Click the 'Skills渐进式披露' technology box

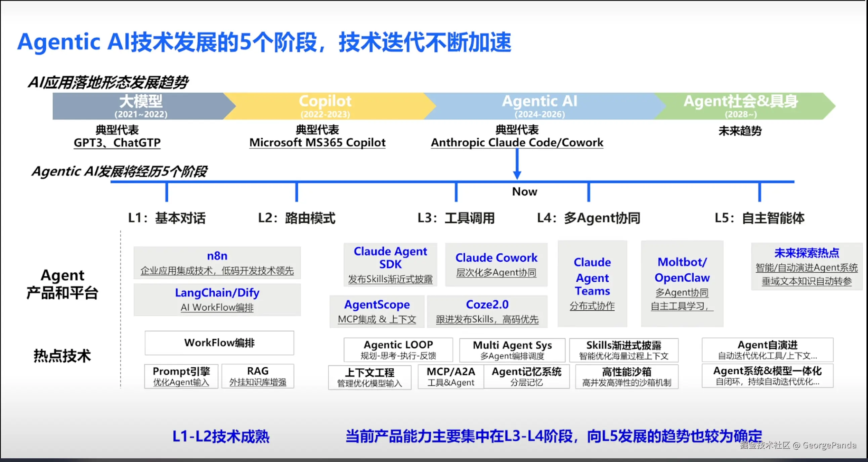click(624, 350)
